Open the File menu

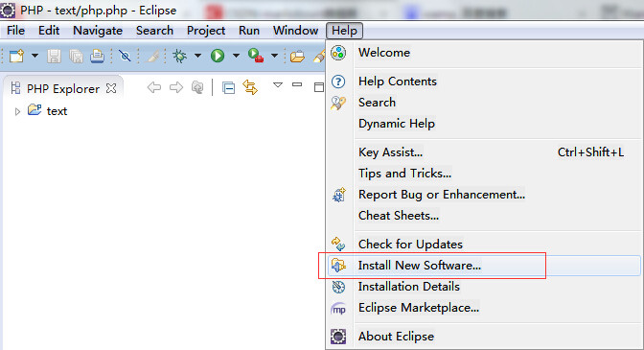(x=15, y=31)
